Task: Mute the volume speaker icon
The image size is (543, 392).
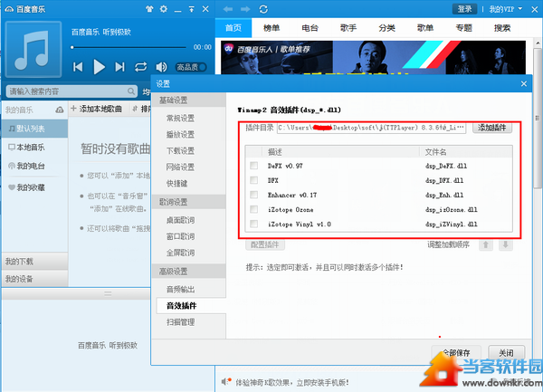Action: [161, 67]
